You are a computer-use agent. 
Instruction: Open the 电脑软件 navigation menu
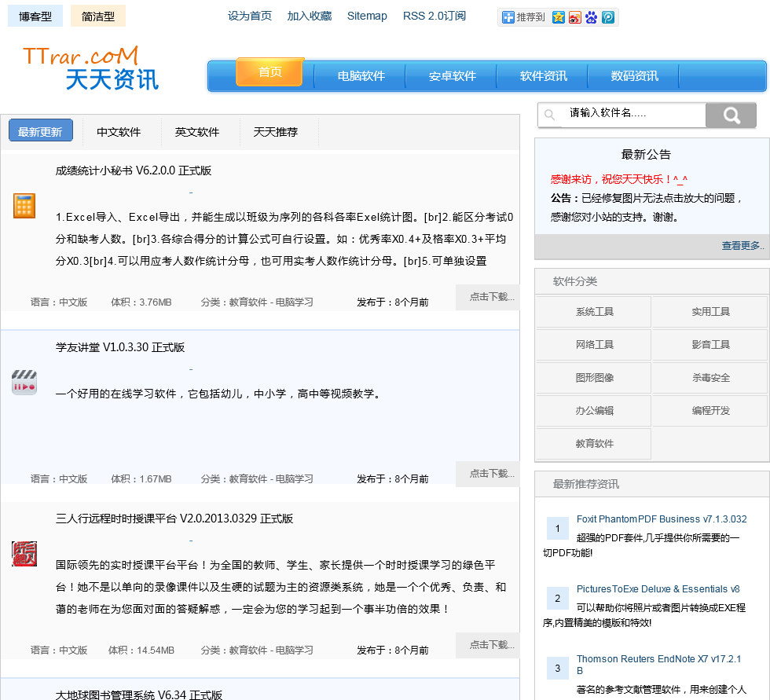point(361,76)
